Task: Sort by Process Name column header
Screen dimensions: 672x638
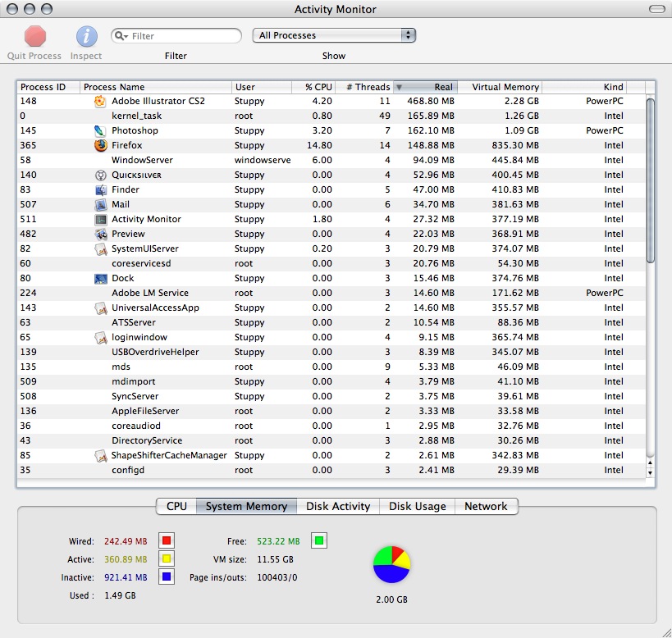Action: pos(156,87)
